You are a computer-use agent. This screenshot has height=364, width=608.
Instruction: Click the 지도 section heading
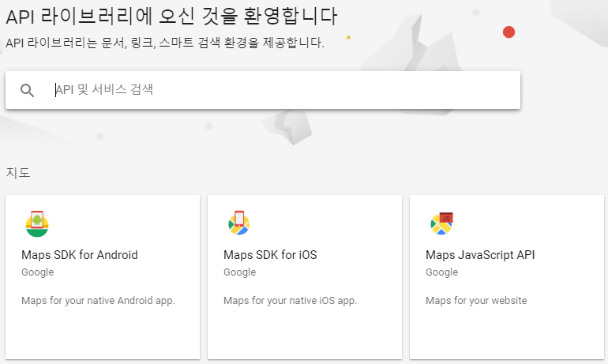(x=18, y=172)
